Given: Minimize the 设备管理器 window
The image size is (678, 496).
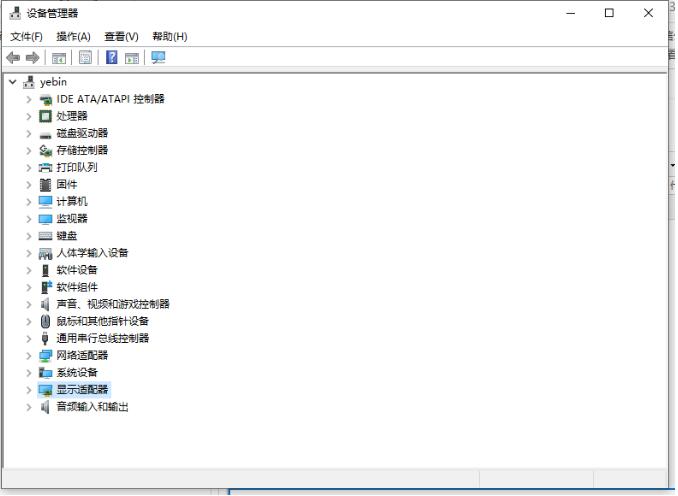Looking at the screenshot, I should 571,13.
